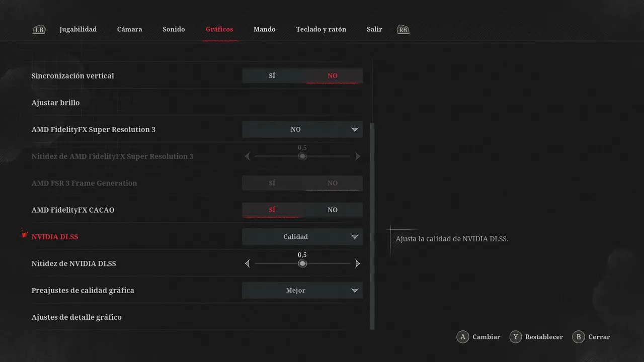Image resolution: width=644 pixels, height=362 pixels.
Task: Click left arrow of AMD FidelityFX sharpness slider
Action: (247, 156)
